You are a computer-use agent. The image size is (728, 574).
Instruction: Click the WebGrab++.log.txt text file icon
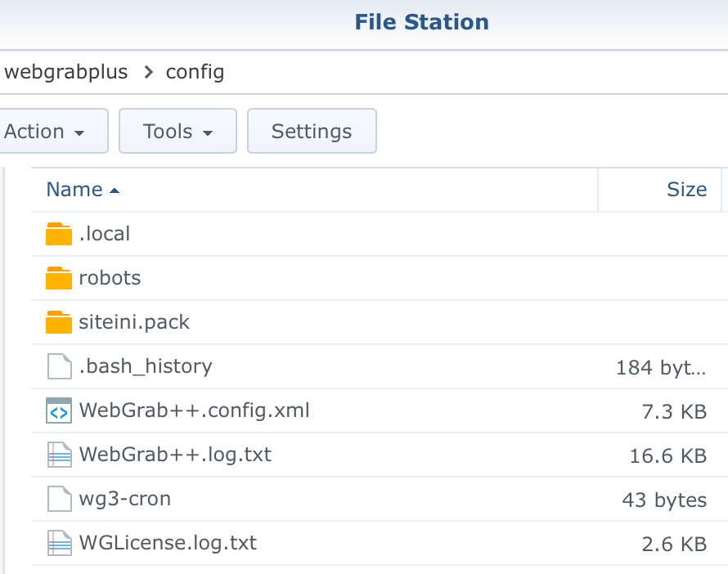pos(60,455)
